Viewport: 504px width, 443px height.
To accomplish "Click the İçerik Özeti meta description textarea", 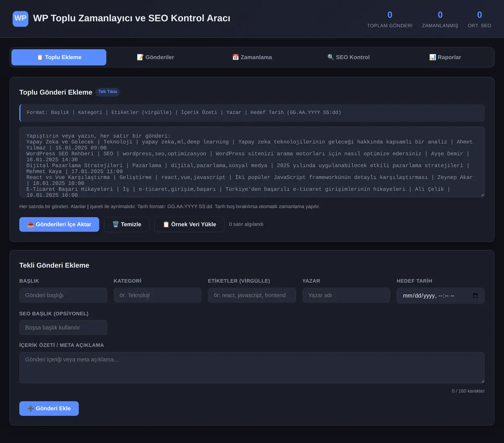I will coord(252,368).
